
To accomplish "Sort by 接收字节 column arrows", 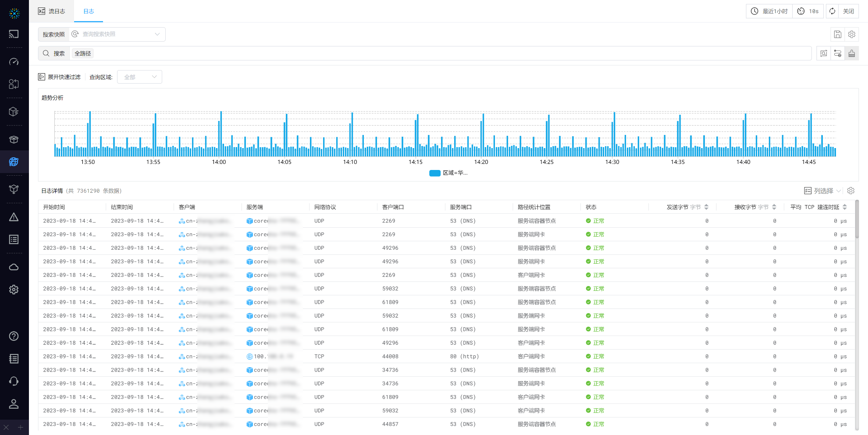I will coord(774,207).
